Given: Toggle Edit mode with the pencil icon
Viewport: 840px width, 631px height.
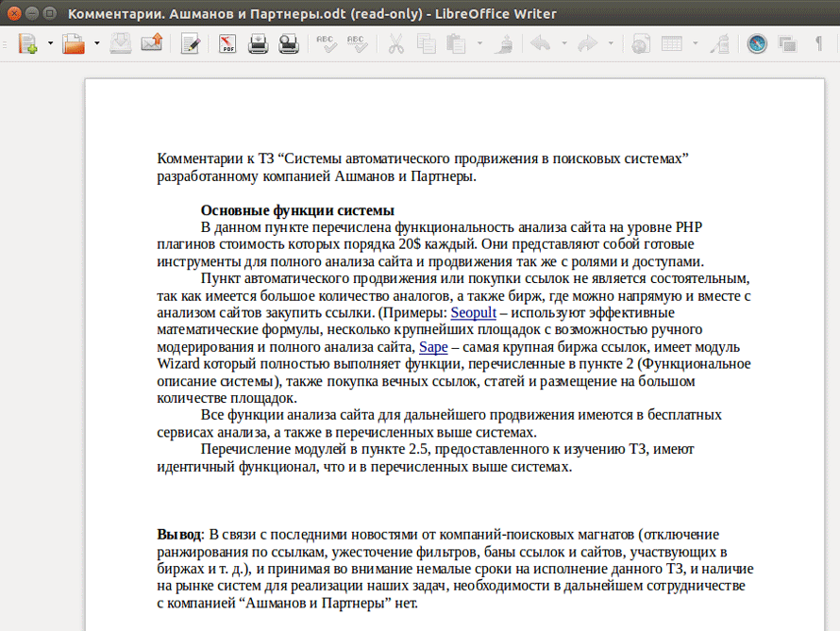Looking at the screenshot, I should click(191, 43).
